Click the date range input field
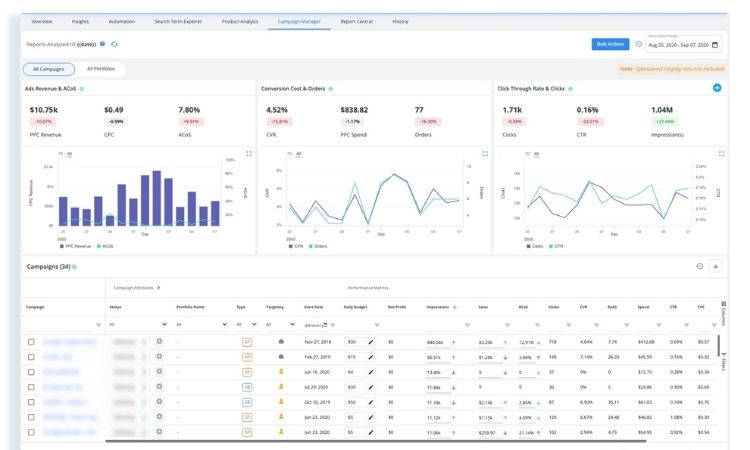The width and height of the screenshot is (750, 450). (678, 45)
